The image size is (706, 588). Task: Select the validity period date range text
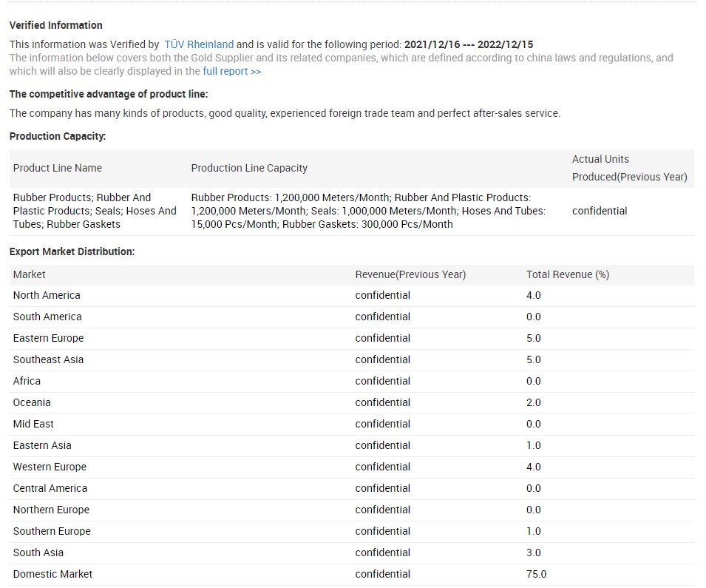469,44
